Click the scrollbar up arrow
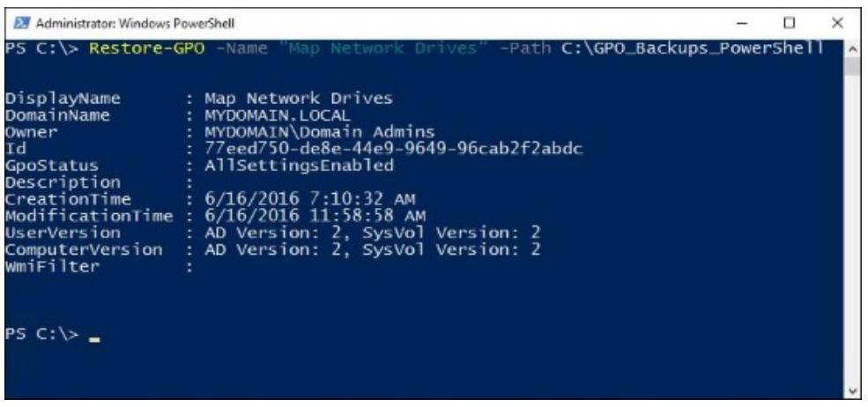The width and height of the screenshot is (868, 407). (x=853, y=48)
